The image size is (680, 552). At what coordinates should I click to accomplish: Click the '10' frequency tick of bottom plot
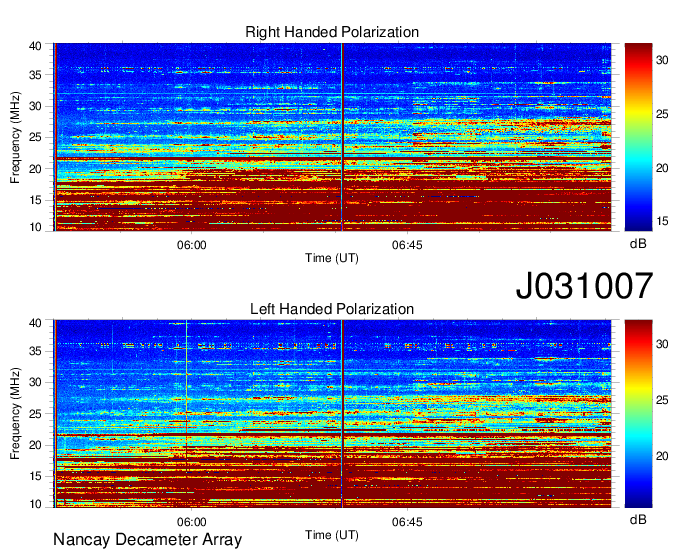[36, 504]
